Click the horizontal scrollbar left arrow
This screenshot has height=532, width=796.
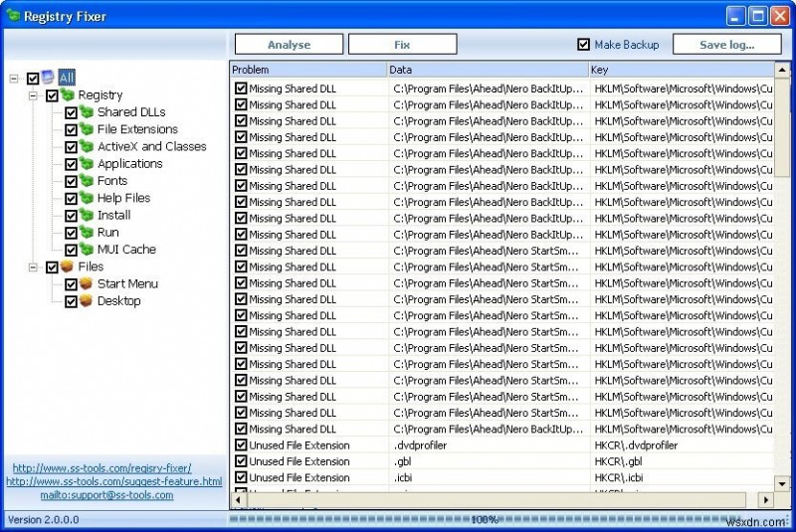pyautogui.click(x=238, y=500)
